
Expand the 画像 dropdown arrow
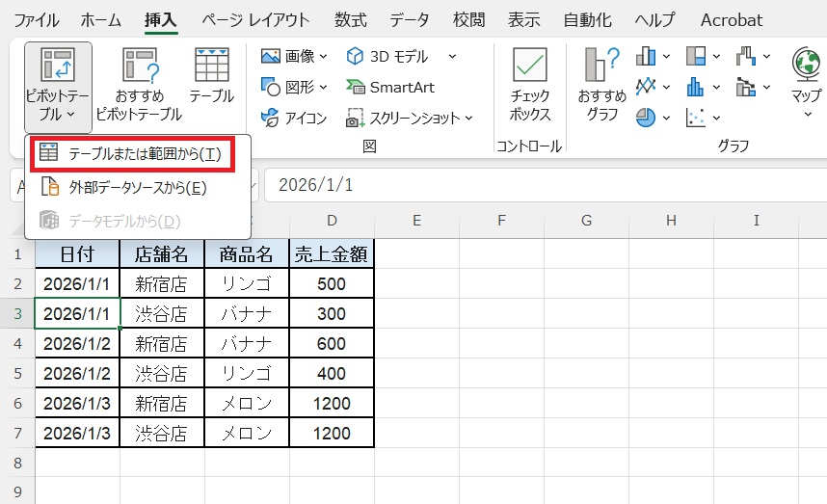coord(323,57)
